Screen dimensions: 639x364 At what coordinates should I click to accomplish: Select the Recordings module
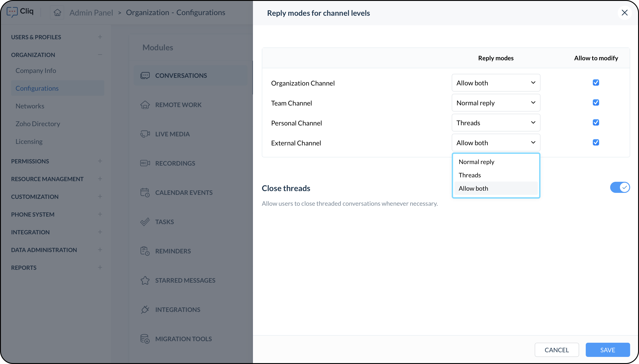191,163
